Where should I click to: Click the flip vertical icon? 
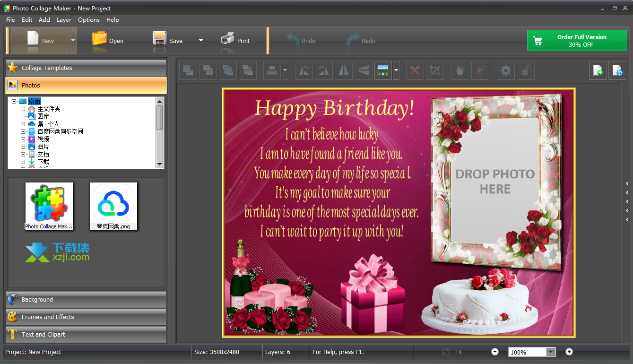tap(364, 71)
